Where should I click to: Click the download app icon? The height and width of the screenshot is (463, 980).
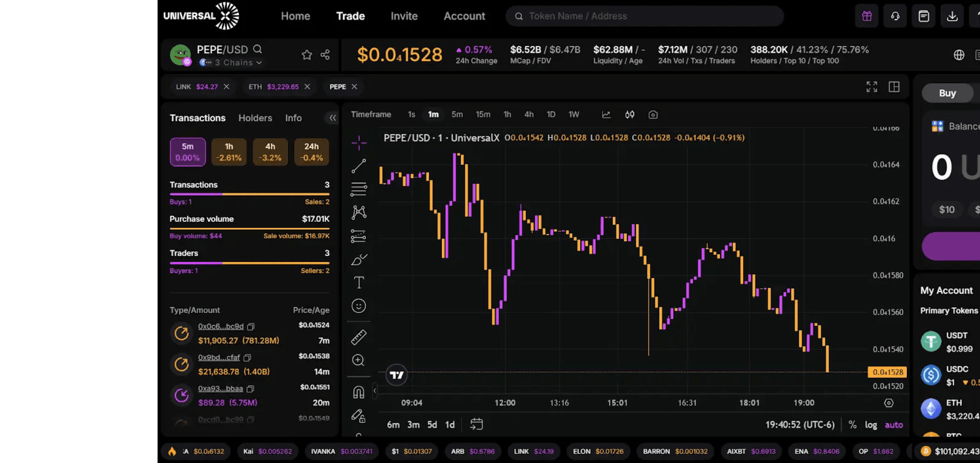(952, 16)
